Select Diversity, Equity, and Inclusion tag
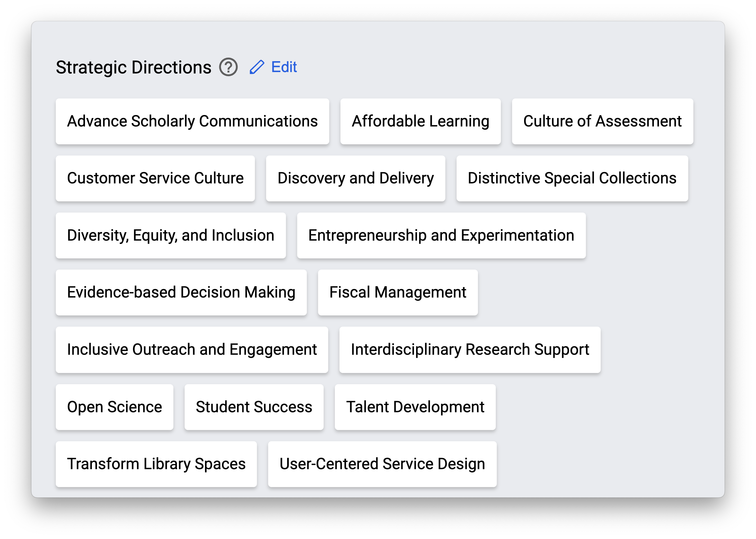Screen dimensions: 756x539 (x=170, y=235)
